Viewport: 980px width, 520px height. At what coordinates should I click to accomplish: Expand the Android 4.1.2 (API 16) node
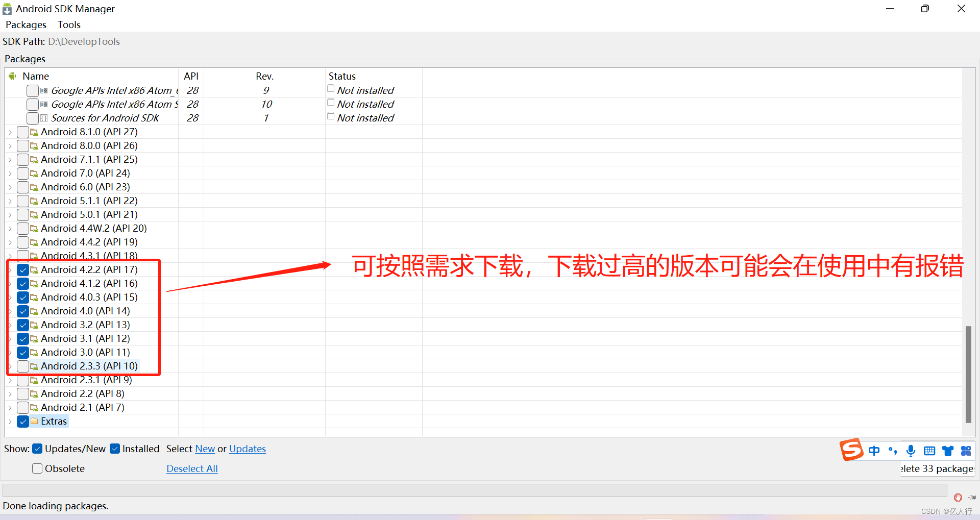pos(10,284)
